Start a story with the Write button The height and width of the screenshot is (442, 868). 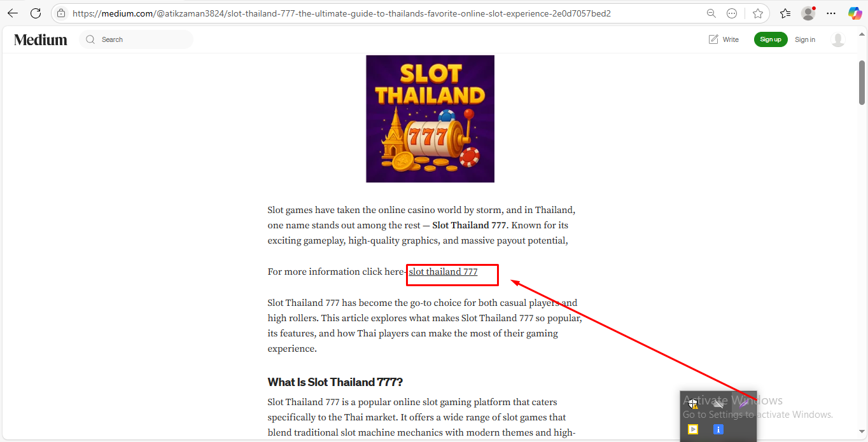point(724,39)
